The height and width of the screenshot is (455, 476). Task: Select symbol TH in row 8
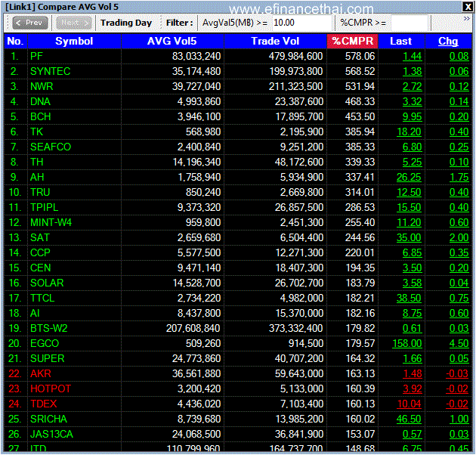37,162
